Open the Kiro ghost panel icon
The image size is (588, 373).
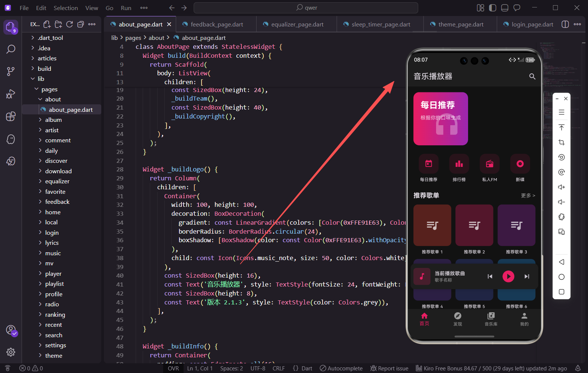(11, 139)
